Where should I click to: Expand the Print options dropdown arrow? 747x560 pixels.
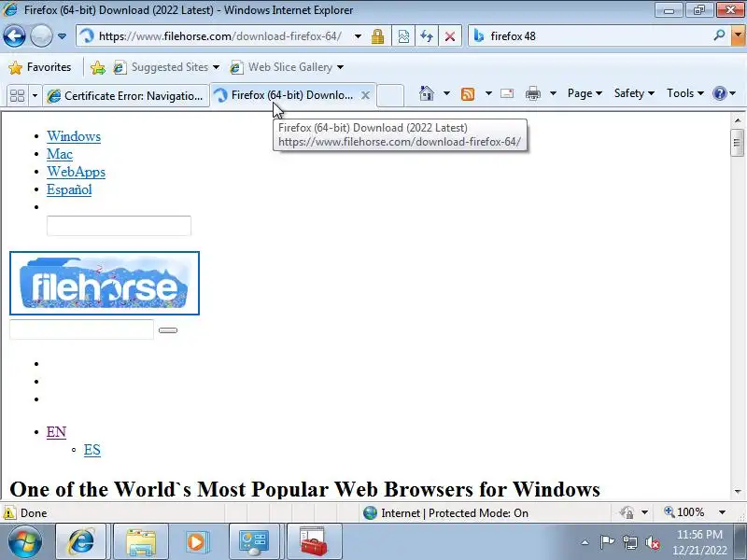click(553, 93)
